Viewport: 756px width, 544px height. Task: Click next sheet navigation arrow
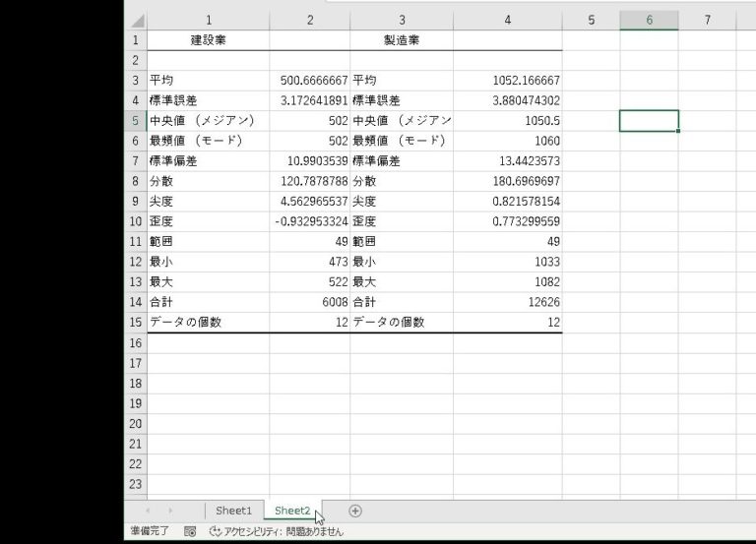(170, 511)
